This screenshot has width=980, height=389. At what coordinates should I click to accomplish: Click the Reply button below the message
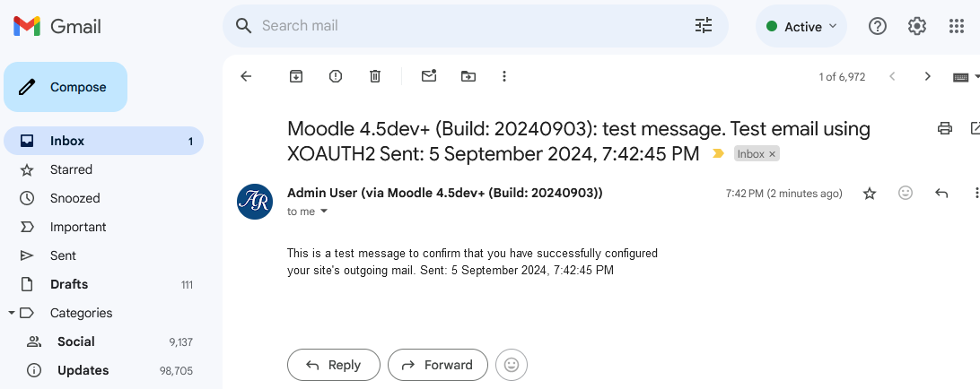[334, 365]
